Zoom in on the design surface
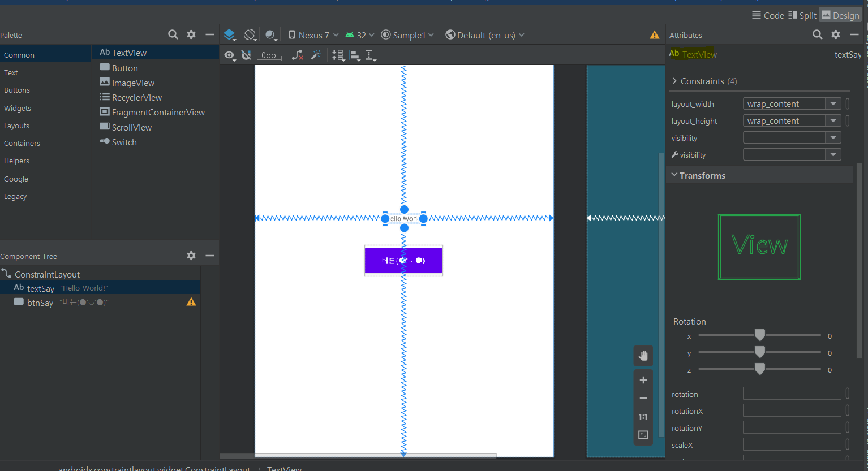The height and width of the screenshot is (471, 868). tap(643, 380)
